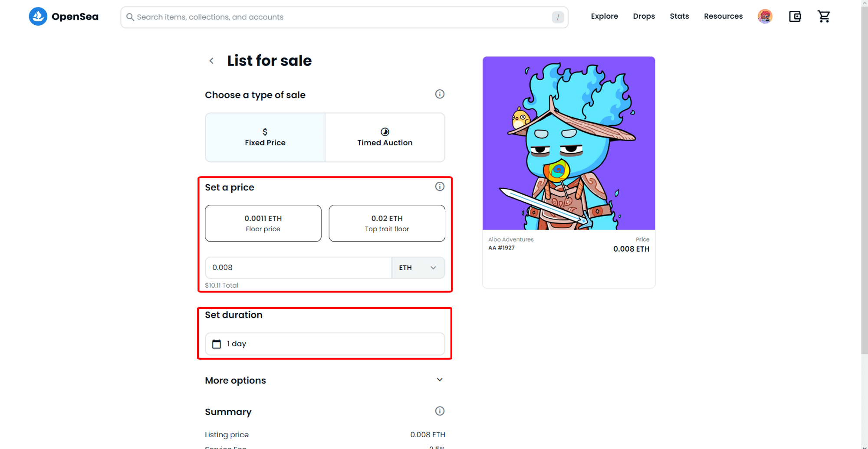Click info icon beside Choose a type of sale
868x449 pixels.
(x=440, y=94)
